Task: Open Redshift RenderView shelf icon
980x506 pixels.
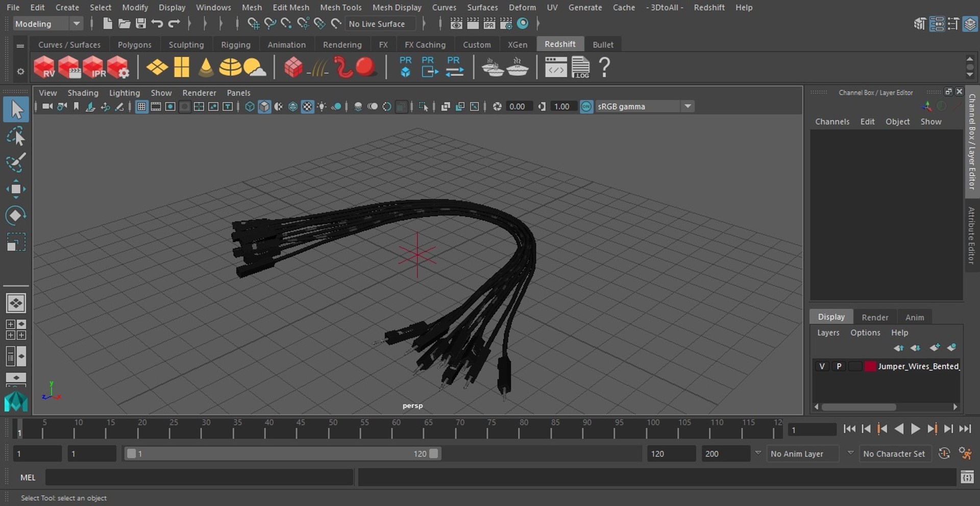Action: [44, 67]
